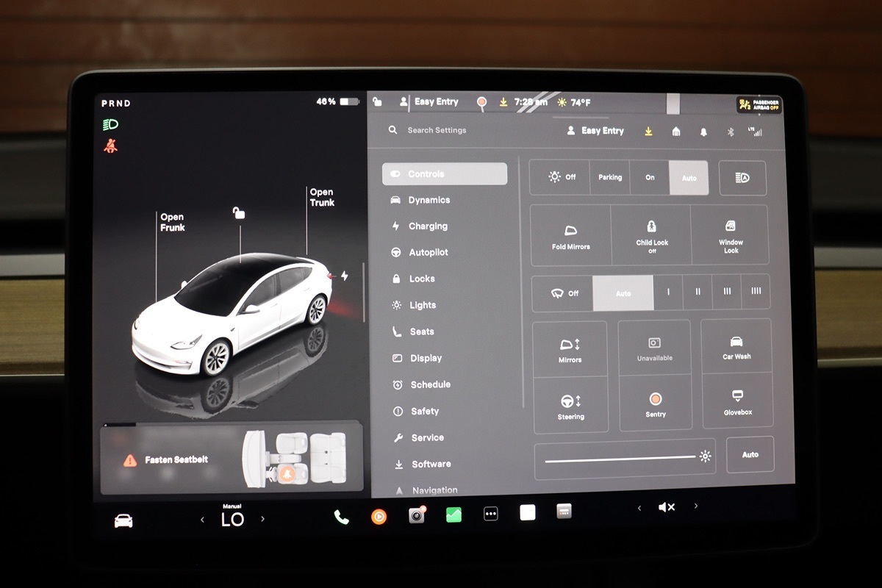882x588 pixels.
Task: Decrease temperature with left arrow
Action: click(x=203, y=520)
